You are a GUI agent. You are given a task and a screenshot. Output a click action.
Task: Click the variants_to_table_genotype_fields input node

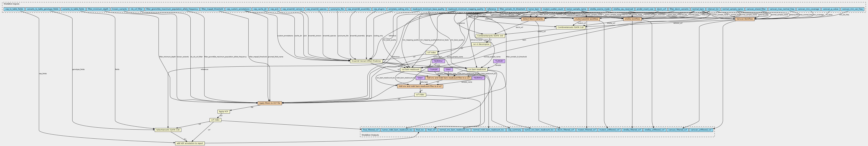click(42, 9)
